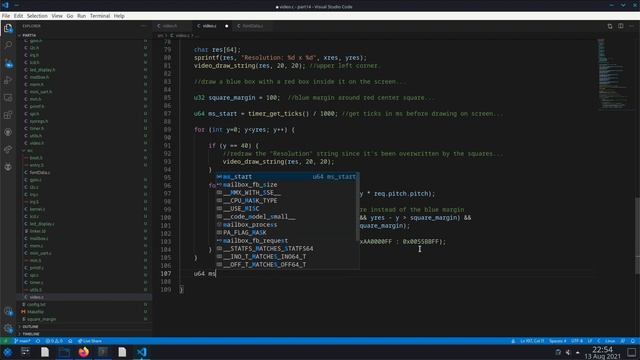Open the Explorer view in the activity bar
640x360 pixels.
8,28
